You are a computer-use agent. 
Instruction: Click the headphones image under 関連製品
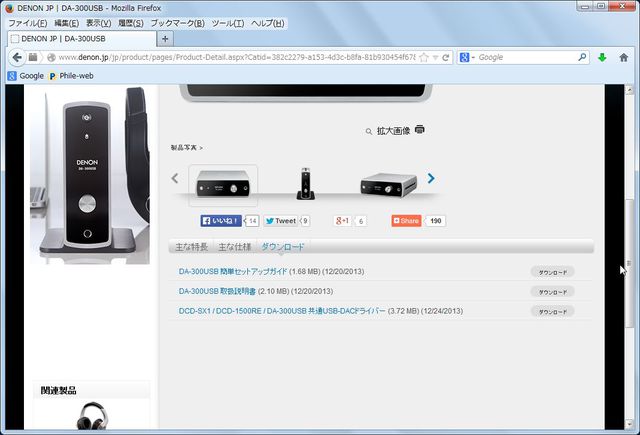tap(92, 415)
